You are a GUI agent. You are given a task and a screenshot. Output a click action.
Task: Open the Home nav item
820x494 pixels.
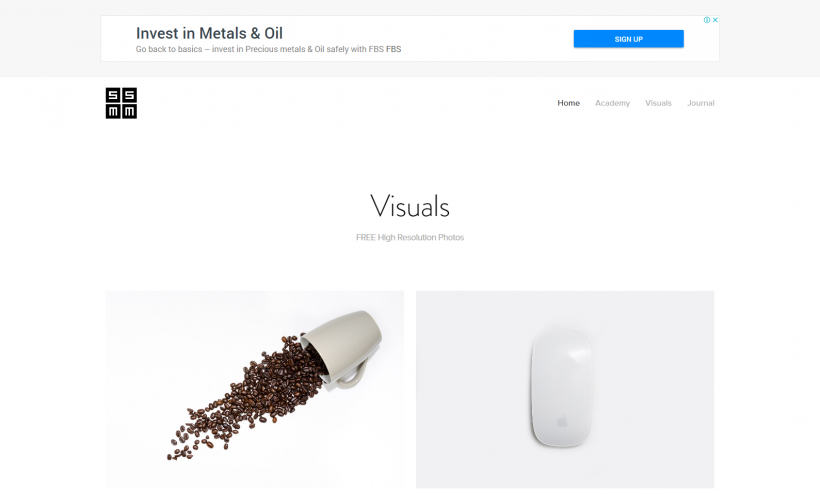[x=568, y=103]
